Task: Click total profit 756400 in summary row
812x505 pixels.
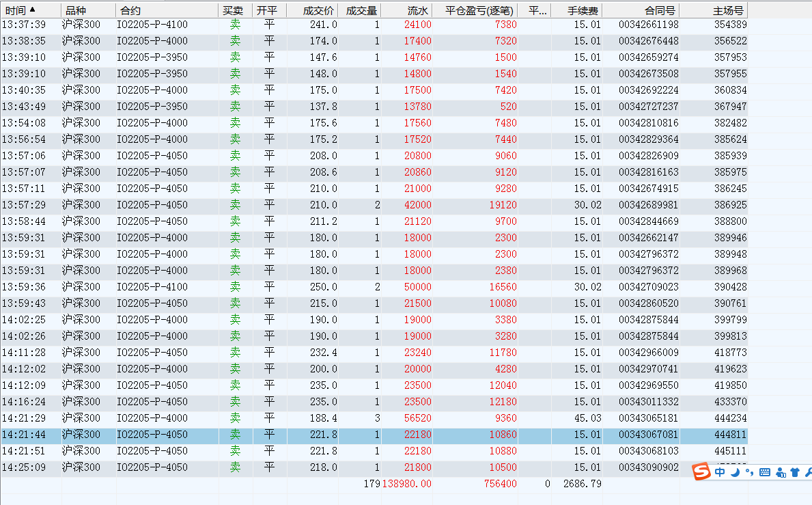Action: [x=501, y=484]
